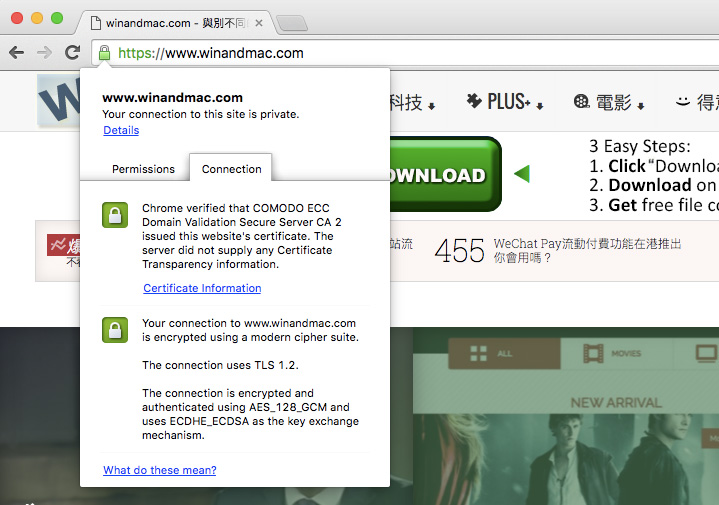The width and height of the screenshot is (719, 505).
Task: Expand the PLUS+ dropdown menu
Action: pyautogui.click(x=504, y=102)
